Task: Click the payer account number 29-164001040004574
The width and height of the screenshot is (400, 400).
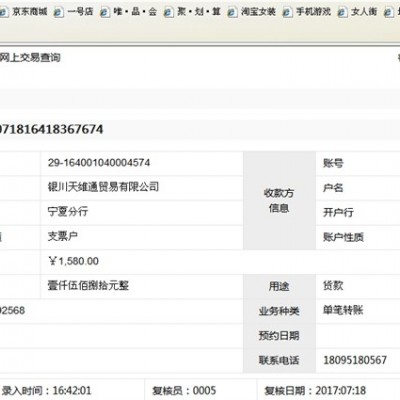Action: click(99, 163)
